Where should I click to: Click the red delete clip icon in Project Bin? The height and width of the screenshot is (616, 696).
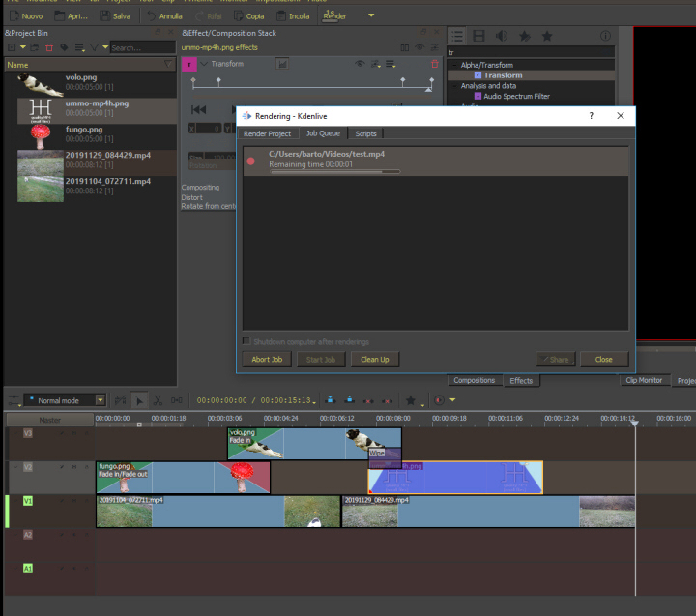[x=49, y=47]
